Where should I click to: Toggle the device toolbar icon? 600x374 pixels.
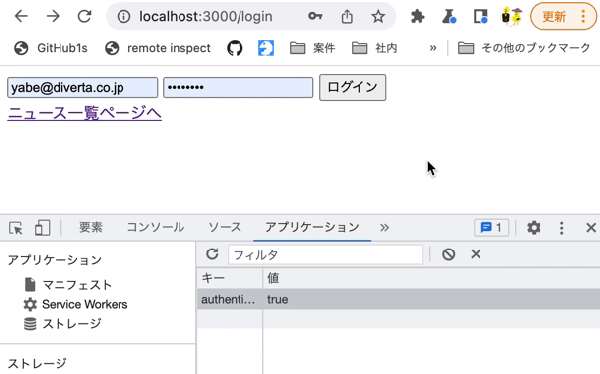42,228
